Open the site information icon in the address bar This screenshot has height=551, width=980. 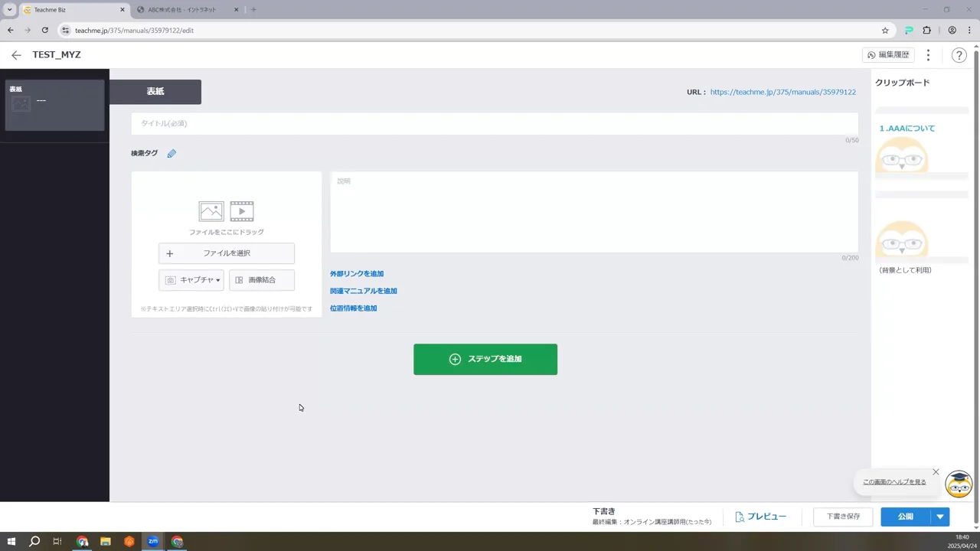(x=66, y=31)
